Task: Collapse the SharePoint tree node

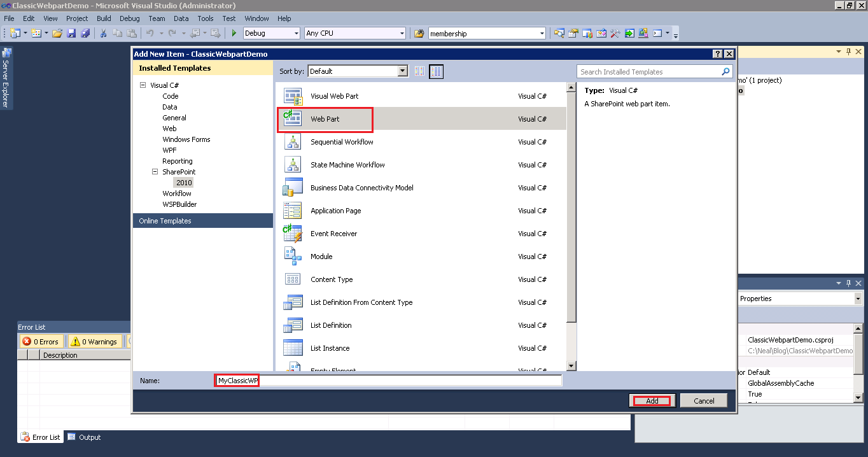Action: pos(154,172)
